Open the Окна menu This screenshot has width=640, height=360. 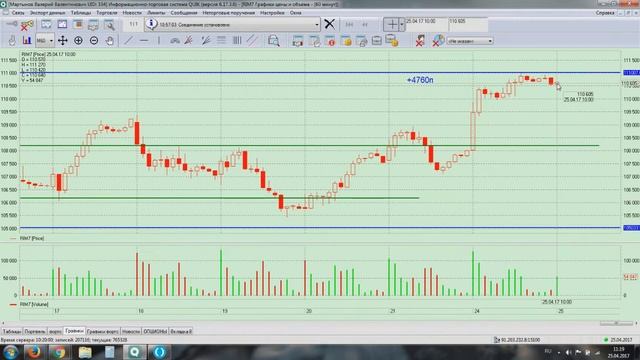pyautogui.click(x=296, y=13)
